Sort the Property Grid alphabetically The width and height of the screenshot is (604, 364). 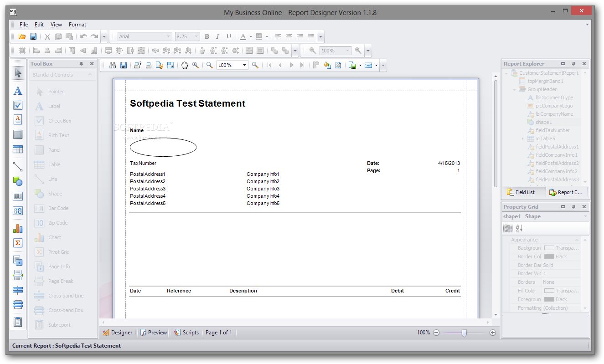click(x=519, y=228)
